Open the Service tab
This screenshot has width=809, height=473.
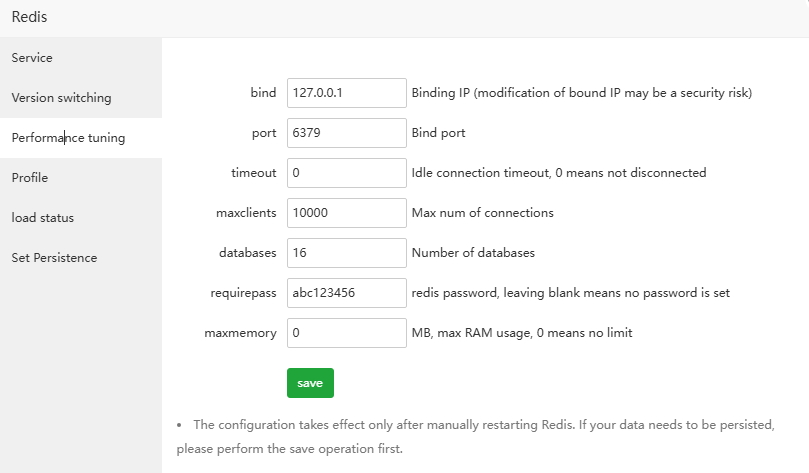pos(32,58)
